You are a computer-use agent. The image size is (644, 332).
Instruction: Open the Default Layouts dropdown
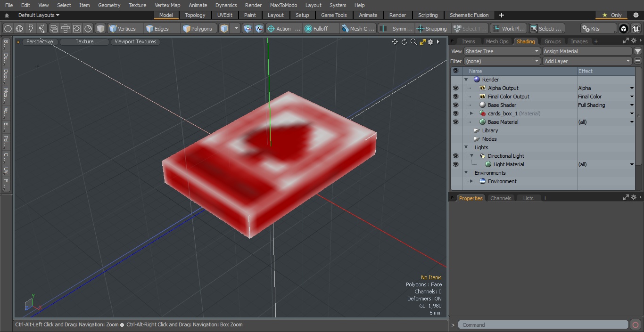[39, 15]
